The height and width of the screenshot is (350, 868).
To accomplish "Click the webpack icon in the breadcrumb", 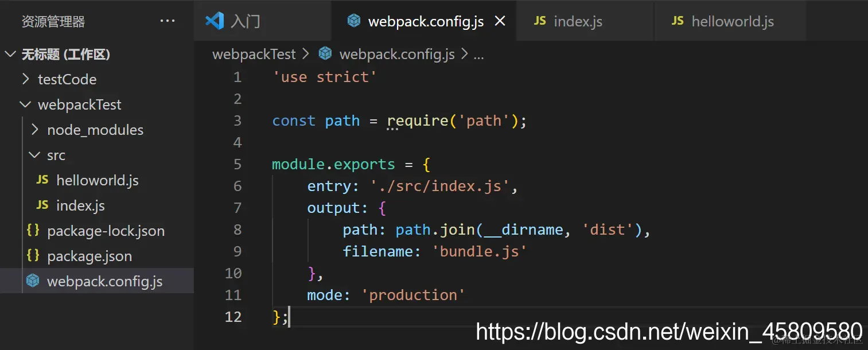I will [325, 54].
